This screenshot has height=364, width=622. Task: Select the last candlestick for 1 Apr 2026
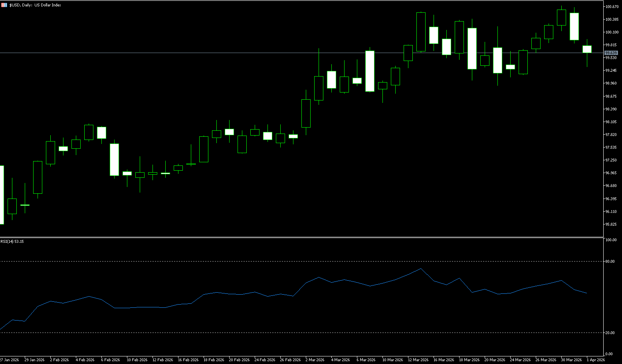(x=587, y=49)
